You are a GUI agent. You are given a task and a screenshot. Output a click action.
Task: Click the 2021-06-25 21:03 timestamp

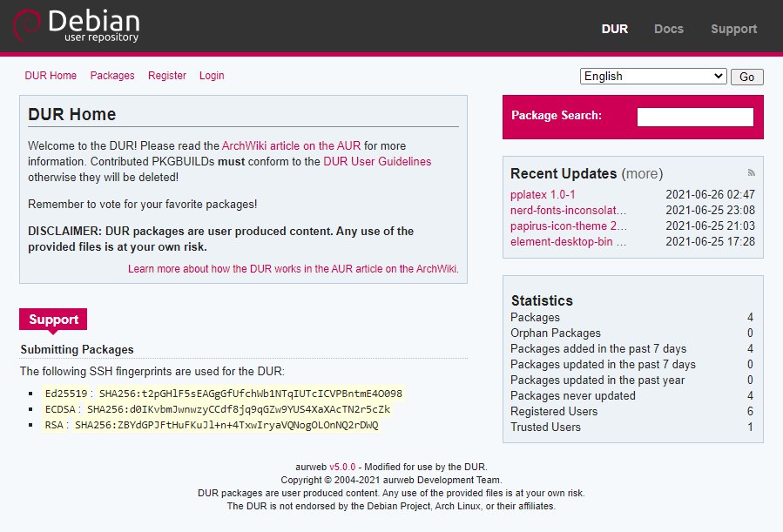[710, 226]
